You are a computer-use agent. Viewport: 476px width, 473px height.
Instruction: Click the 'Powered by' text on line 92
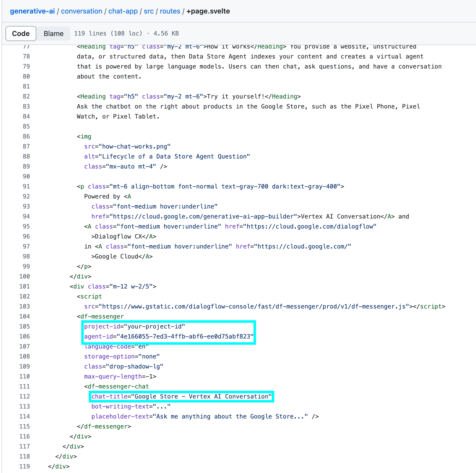pos(102,196)
